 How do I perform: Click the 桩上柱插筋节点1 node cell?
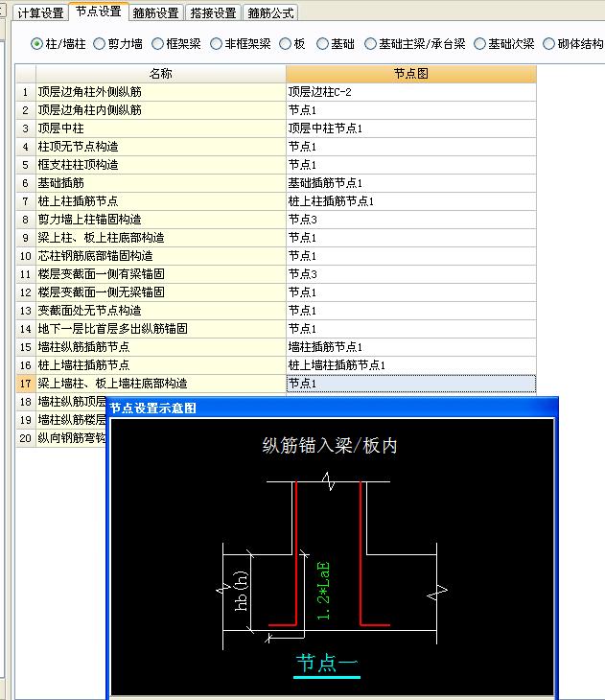tap(411, 201)
